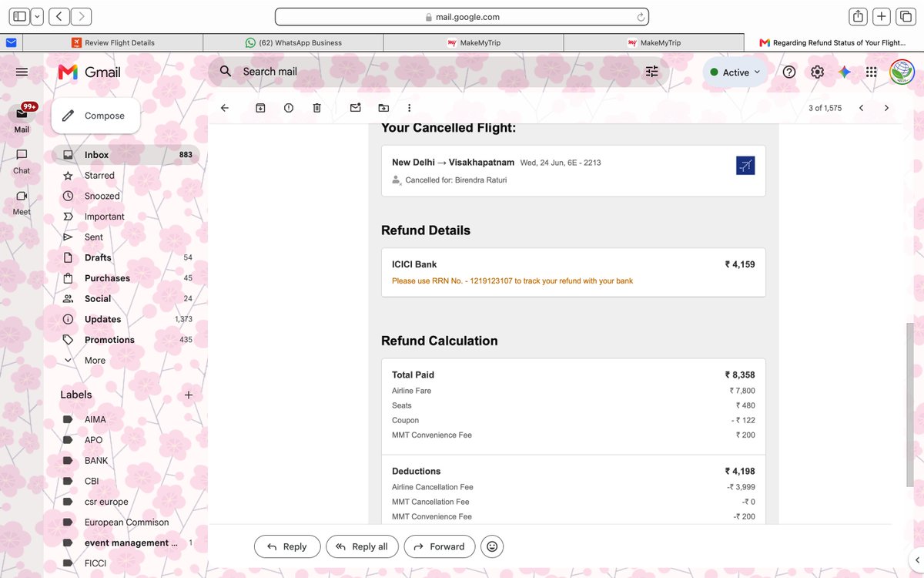Add an emoji reaction with smiley icon
The image size is (924, 578).
click(492, 546)
